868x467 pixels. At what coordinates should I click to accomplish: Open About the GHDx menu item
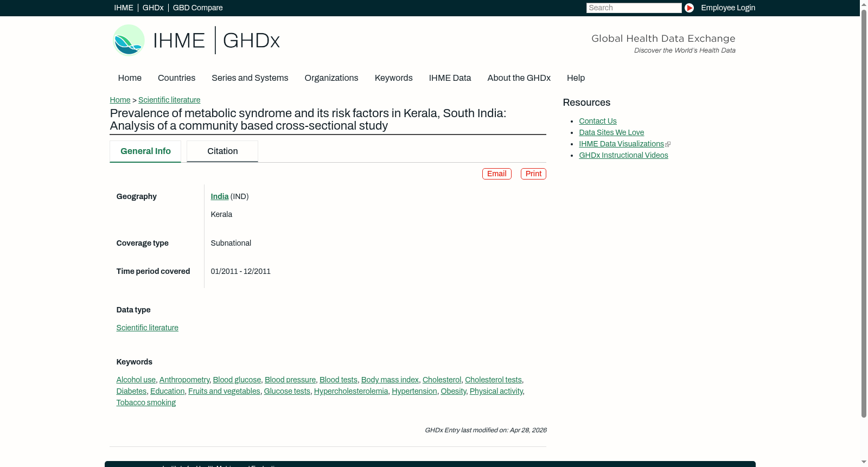[519, 78]
